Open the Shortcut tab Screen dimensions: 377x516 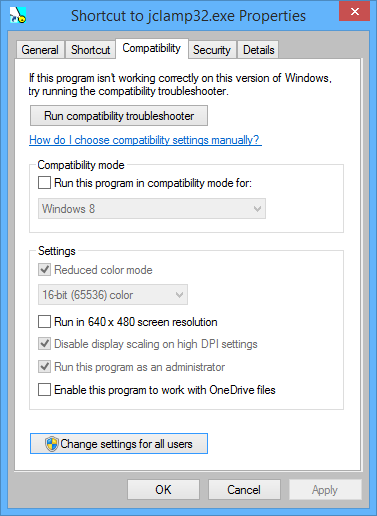point(90,50)
